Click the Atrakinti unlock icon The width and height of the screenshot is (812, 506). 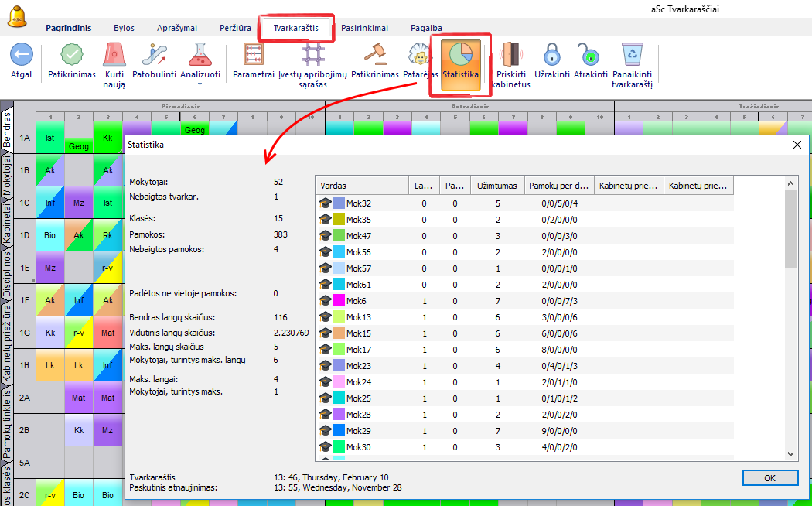click(589, 56)
